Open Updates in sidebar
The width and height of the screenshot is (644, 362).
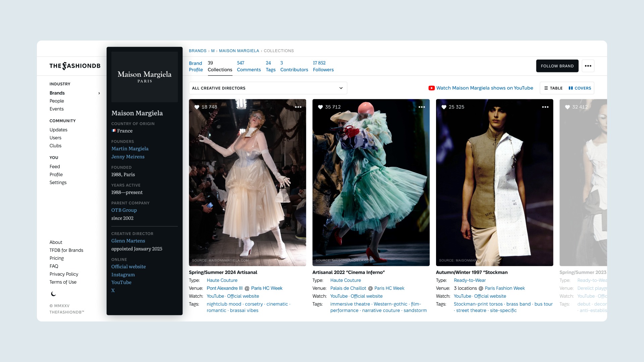(58, 130)
